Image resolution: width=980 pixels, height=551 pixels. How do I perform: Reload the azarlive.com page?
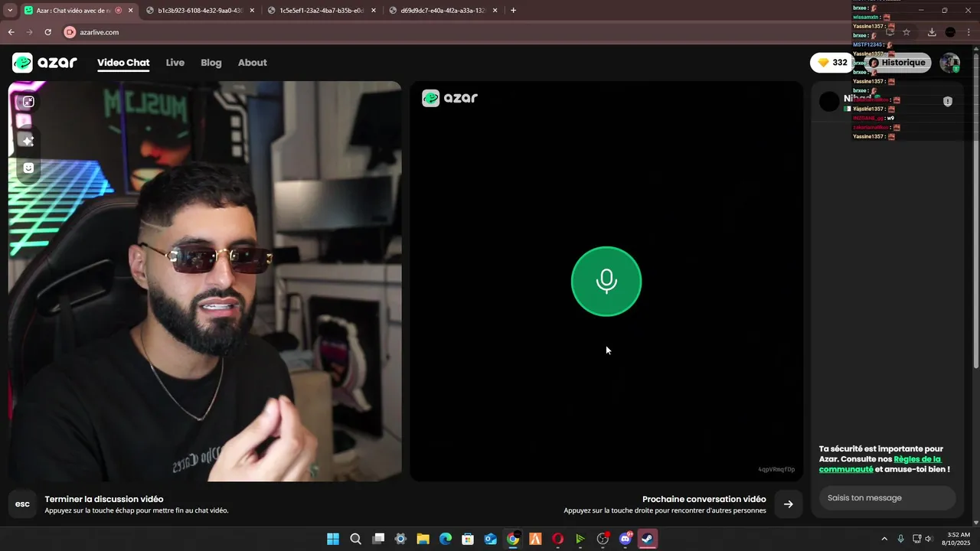pyautogui.click(x=47, y=32)
